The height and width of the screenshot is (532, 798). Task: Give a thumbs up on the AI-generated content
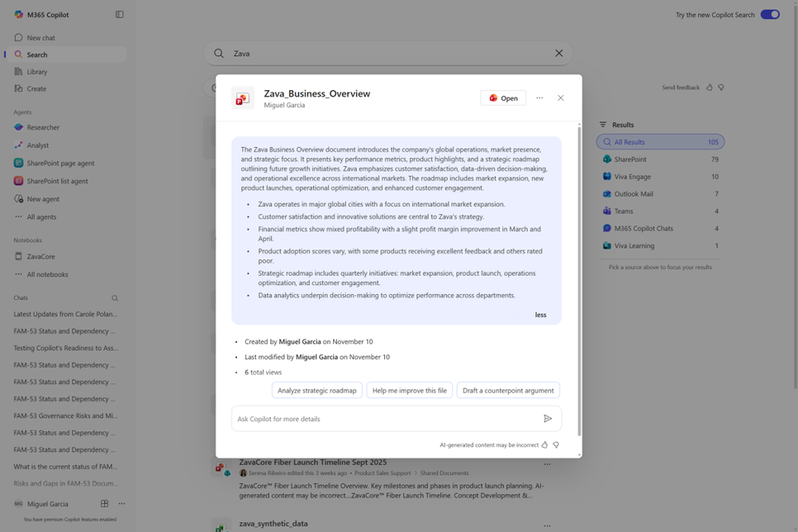[x=543, y=445]
